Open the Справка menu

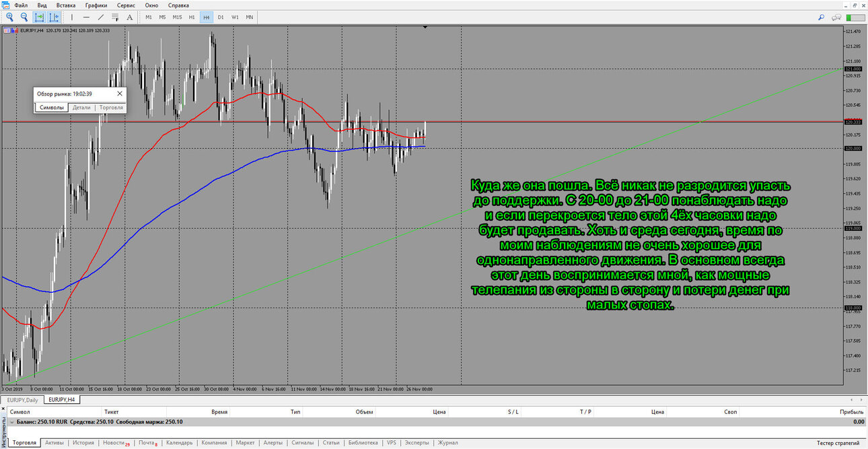[x=178, y=5]
